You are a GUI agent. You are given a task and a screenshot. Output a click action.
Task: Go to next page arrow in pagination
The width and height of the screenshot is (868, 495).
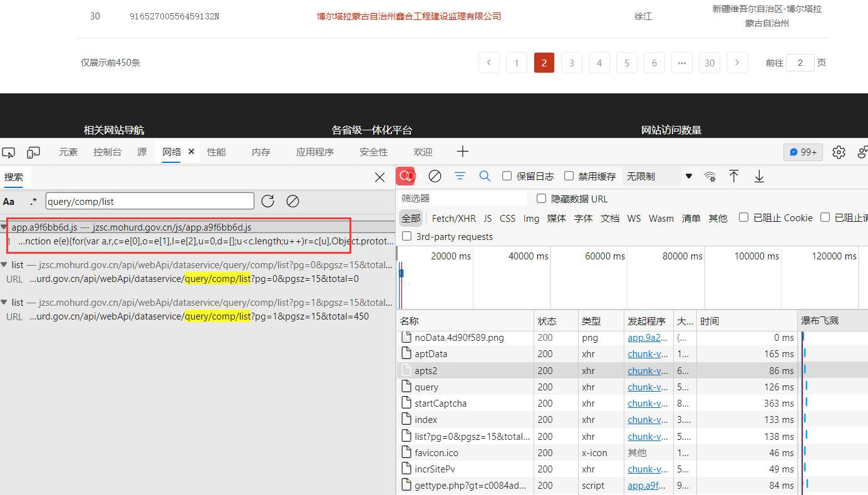coord(737,63)
